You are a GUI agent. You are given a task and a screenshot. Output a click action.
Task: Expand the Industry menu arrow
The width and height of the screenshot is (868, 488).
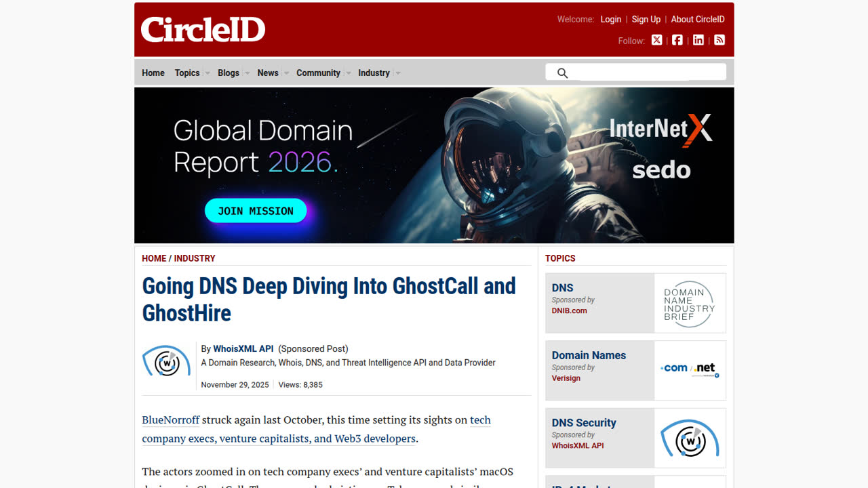(x=397, y=73)
